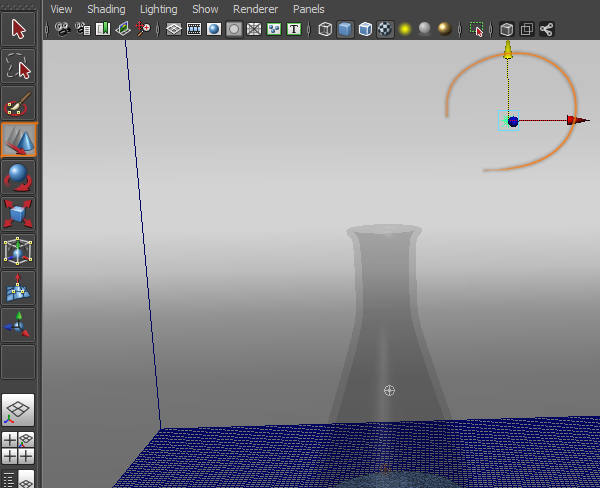The image size is (600, 488).
Task: Click the yellow Y-axis manipulator arrow
Action: [508, 48]
